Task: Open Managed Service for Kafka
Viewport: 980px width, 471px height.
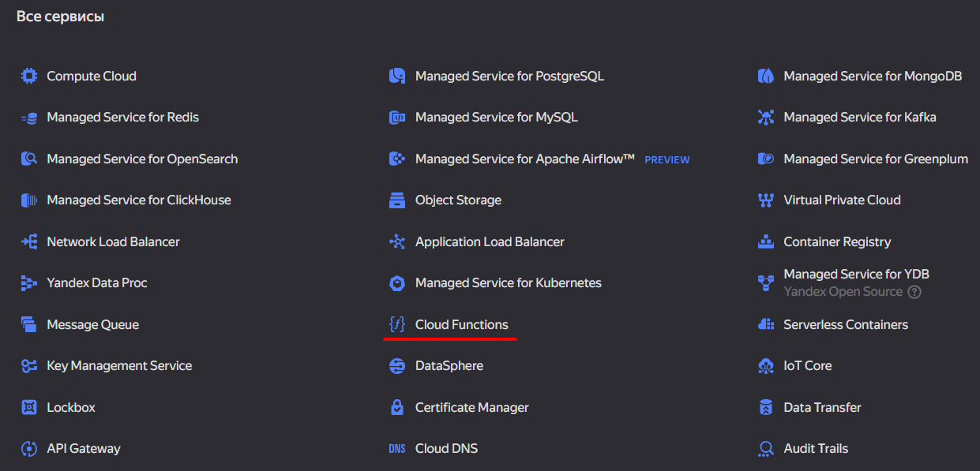Action: click(860, 117)
